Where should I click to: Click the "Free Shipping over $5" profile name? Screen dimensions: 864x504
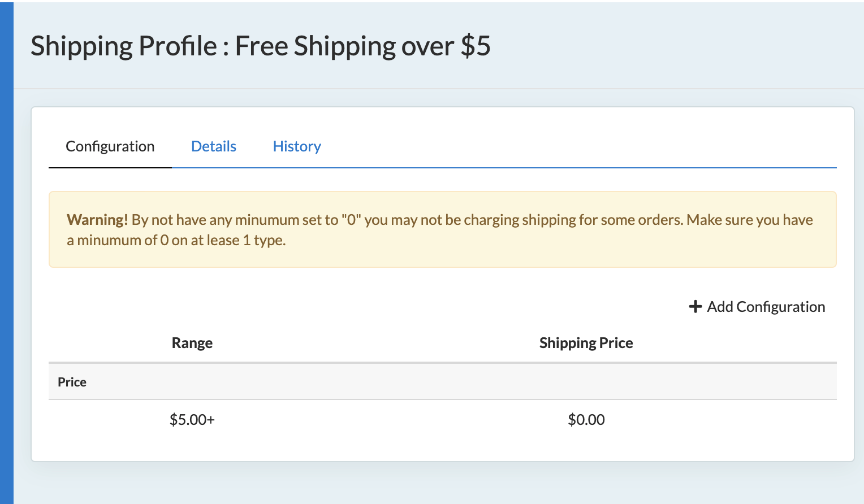[362, 46]
